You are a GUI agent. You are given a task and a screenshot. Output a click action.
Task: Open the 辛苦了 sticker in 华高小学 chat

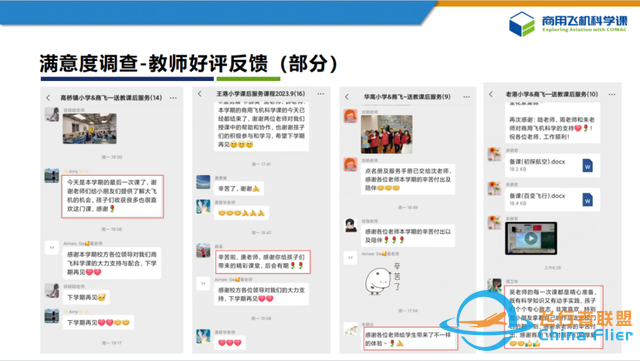[383, 278]
